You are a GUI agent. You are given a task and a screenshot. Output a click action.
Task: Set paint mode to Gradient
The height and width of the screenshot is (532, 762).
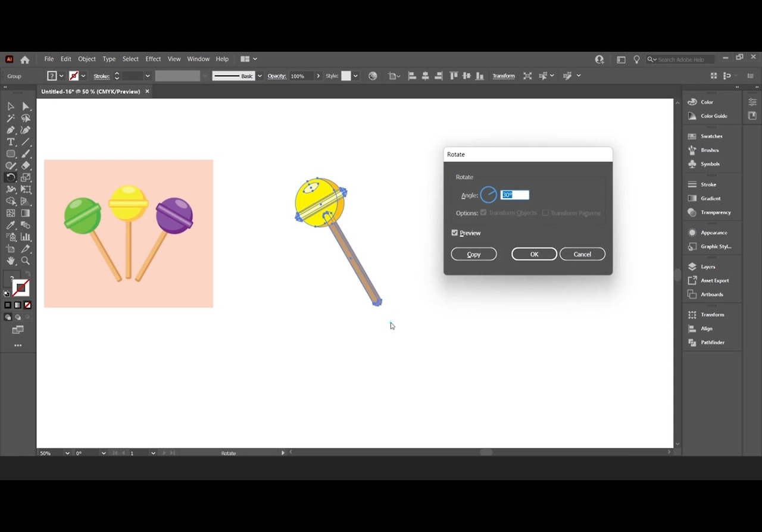(x=17, y=305)
